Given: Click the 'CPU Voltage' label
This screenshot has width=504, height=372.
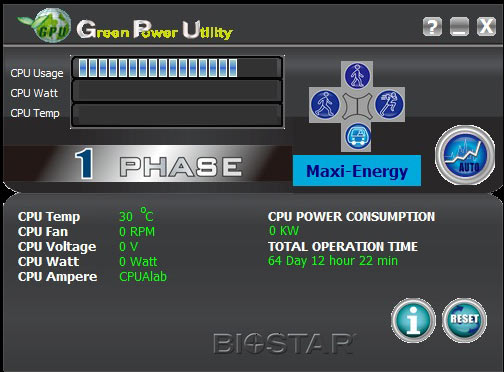Looking at the screenshot, I should pyautogui.click(x=57, y=247).
